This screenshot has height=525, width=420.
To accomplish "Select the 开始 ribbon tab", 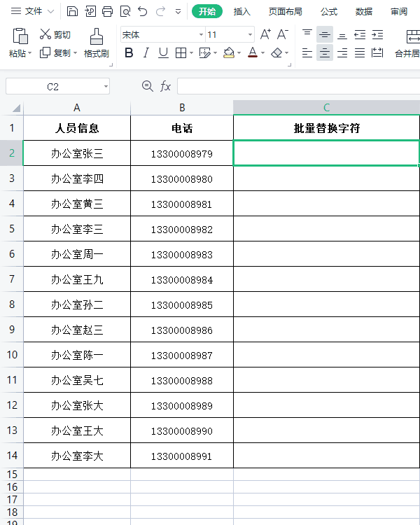I will pyautogui.click(x=207, y=11).
